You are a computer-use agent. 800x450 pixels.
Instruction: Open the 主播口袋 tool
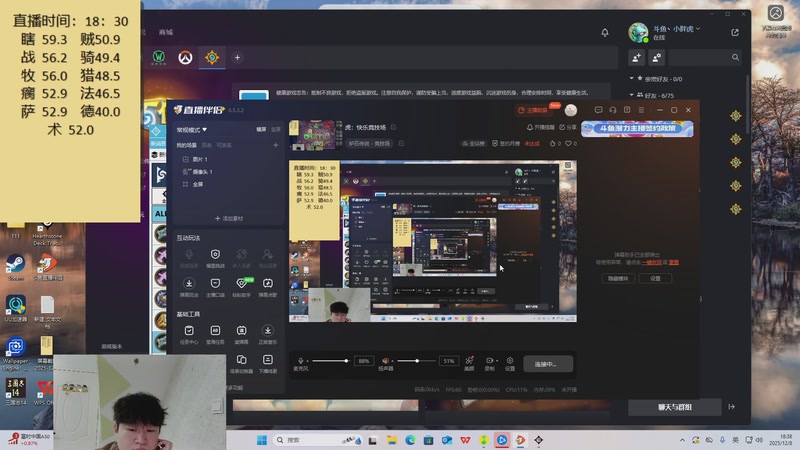215,287
